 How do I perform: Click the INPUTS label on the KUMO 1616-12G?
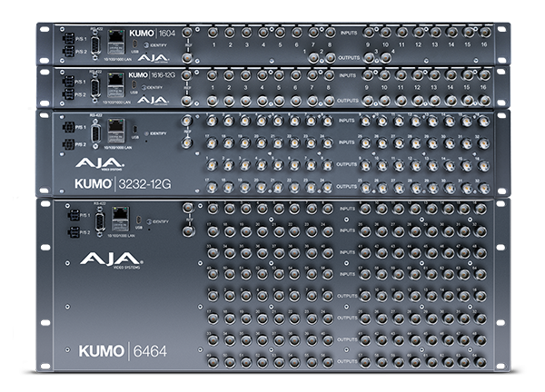point(348,75)
